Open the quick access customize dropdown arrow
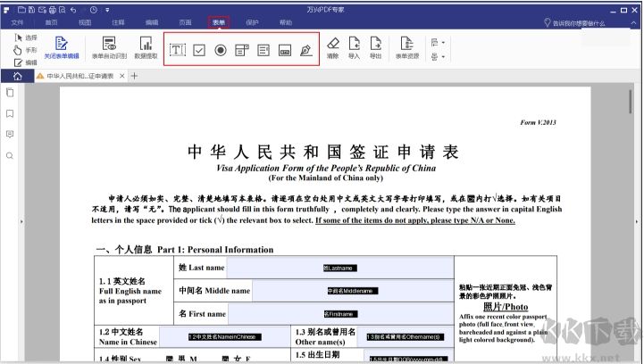 pos(107,10)
